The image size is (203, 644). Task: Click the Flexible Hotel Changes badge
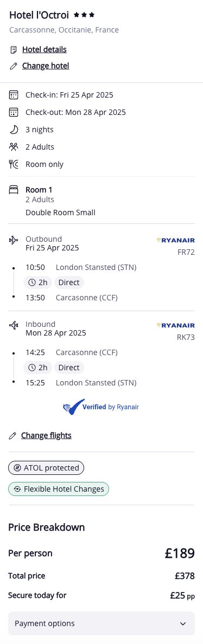(59, 489)
